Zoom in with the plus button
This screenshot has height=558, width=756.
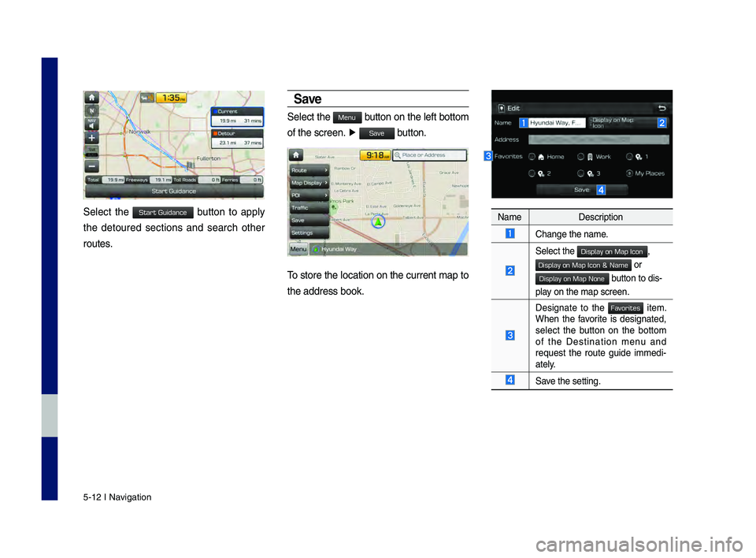[91, 138]
